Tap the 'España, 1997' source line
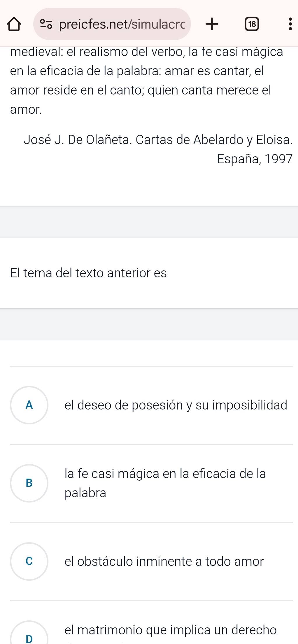 [255, 159]
